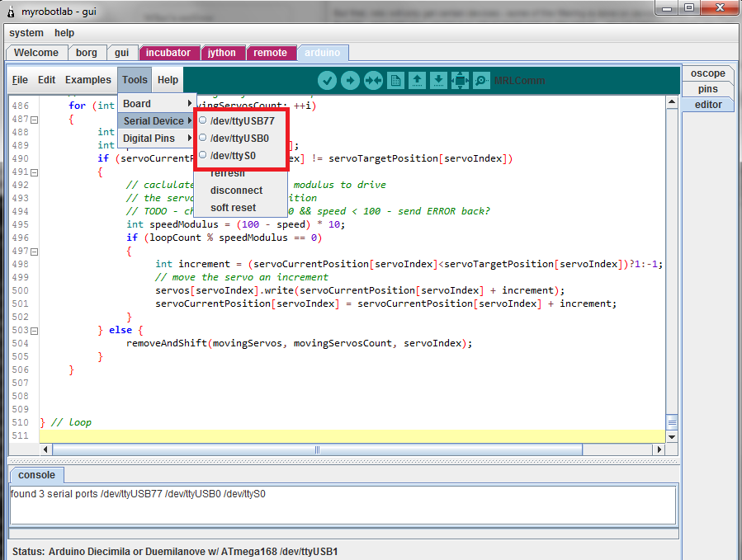The image size is (742, 560).
Task: Switch to the remote tab
Action: pyautogui.click(x=270, y=53)
